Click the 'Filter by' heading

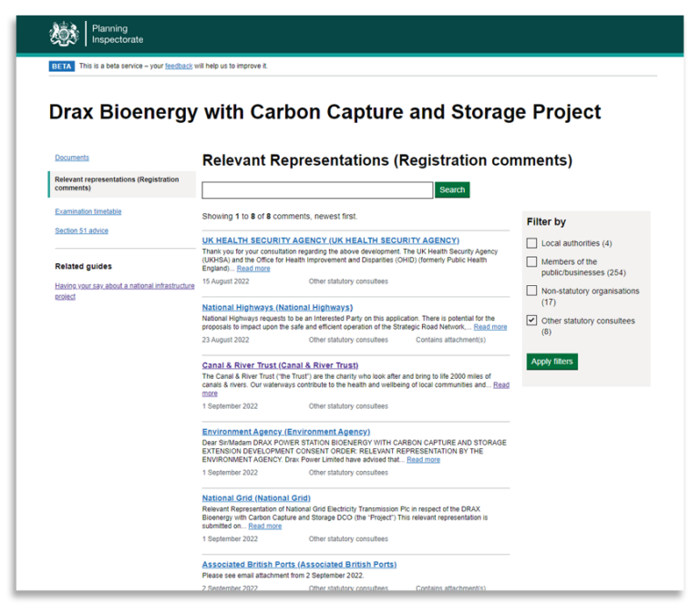tap(546, 221)
